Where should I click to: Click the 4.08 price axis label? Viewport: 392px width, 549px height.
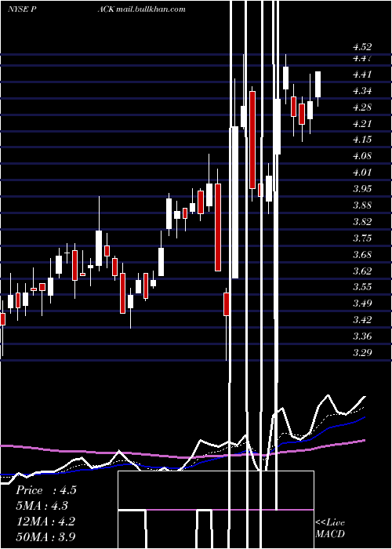tap(362, 156)
